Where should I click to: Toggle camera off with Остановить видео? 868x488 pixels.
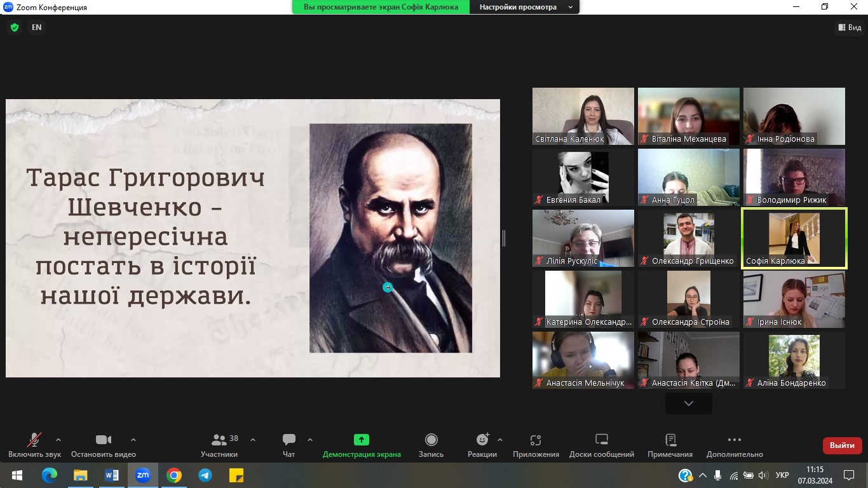coord(103,440)
